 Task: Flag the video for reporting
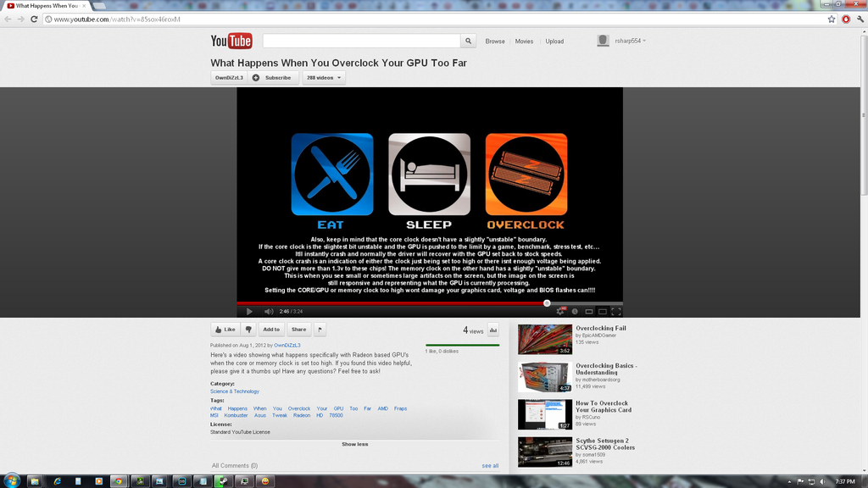[320, 330]
